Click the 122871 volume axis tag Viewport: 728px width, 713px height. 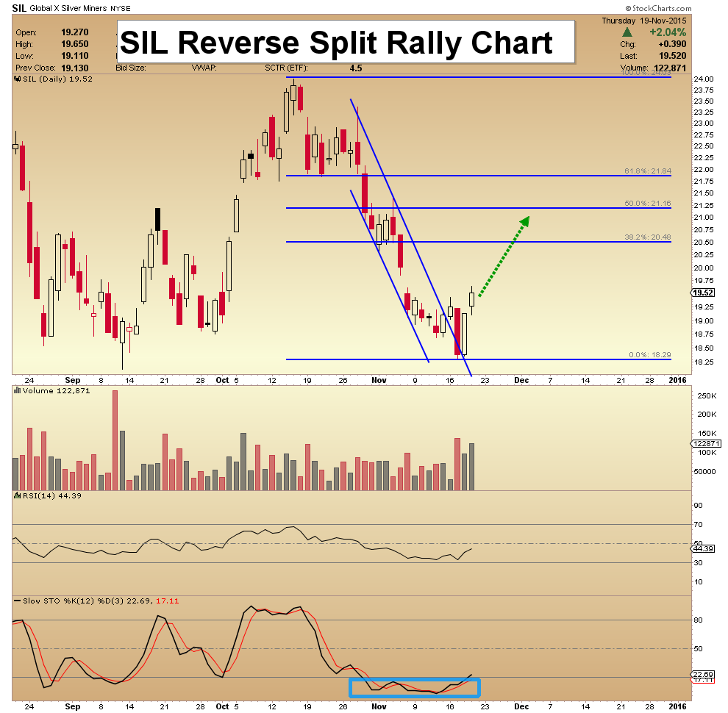(706, 443)
